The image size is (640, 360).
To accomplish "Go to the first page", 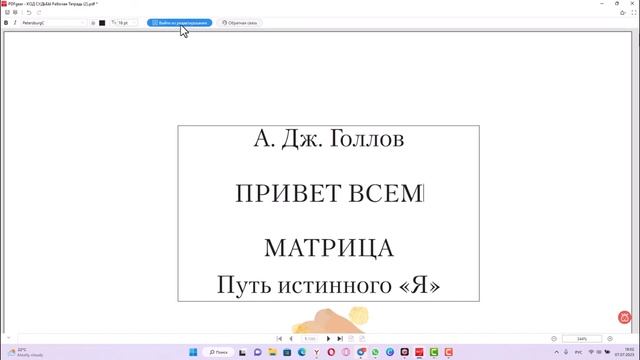I will tap(279, 339).
